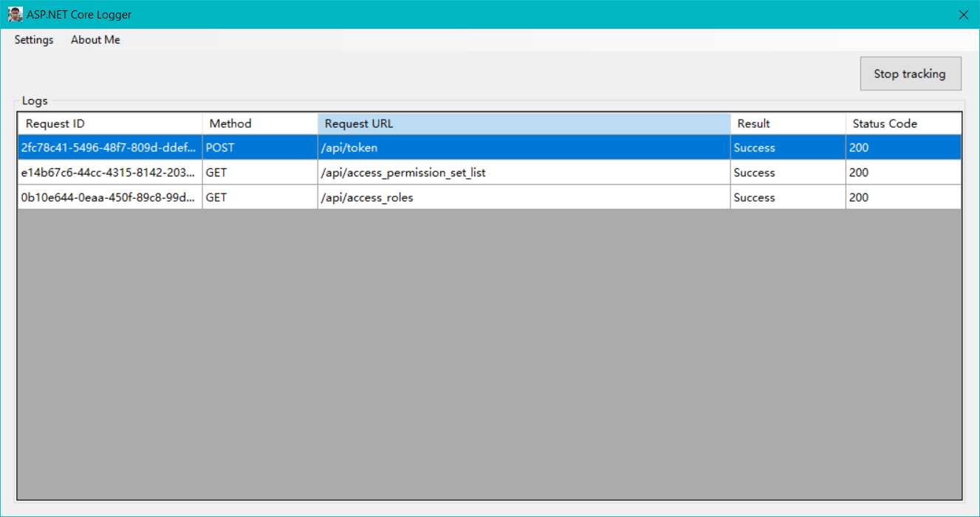The width and height of the screenshot is (980, 517).
Task: Click Success result in /api/token row
Action: pos(788,148)
